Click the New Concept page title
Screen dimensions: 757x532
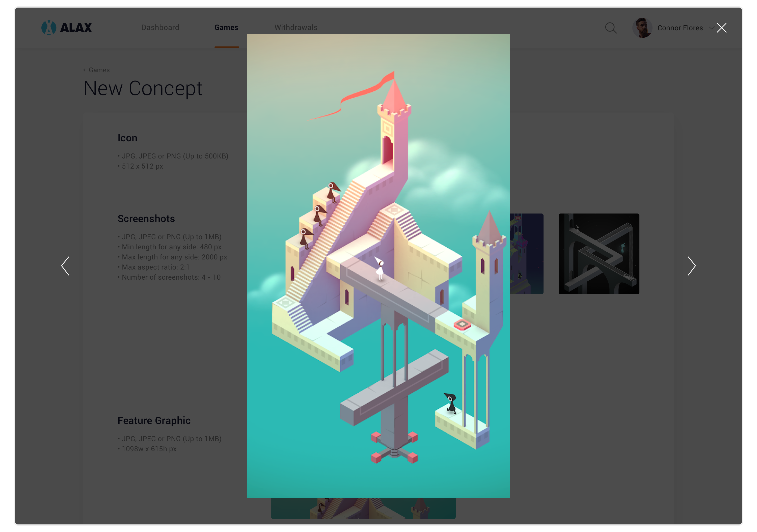pos(143,88)
